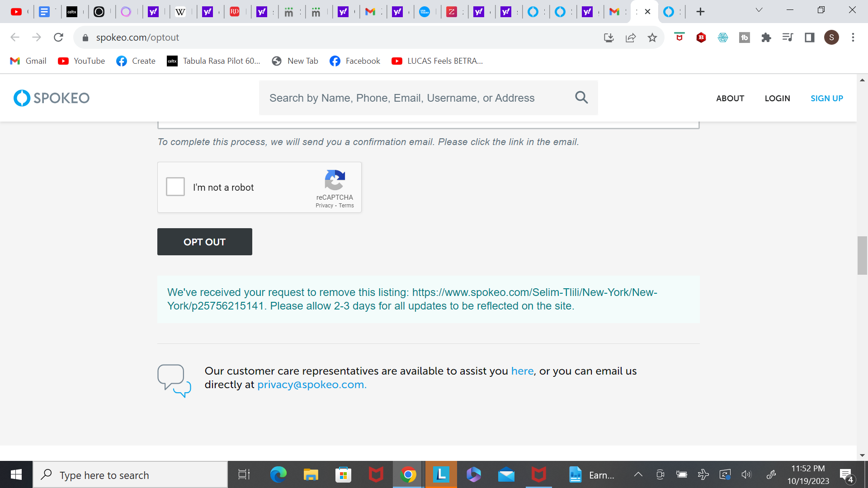Go forward to the next page
The width and height of the screenshot is (868, 488).
(x=37, y=38)
